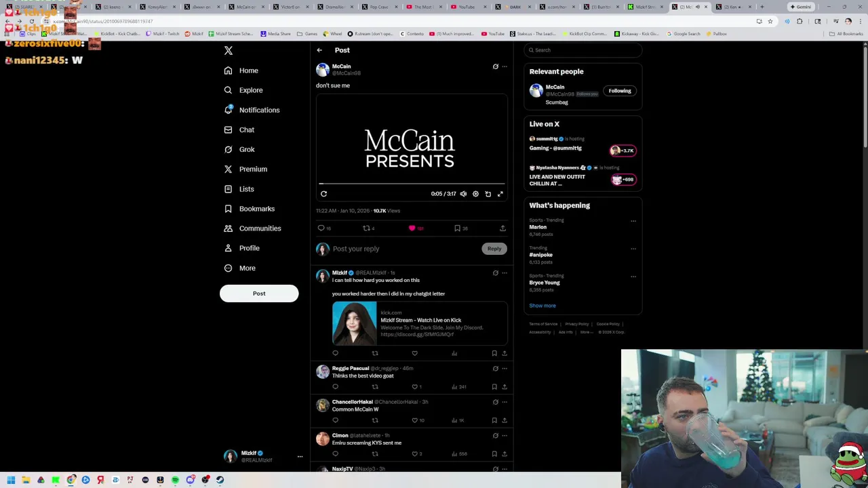This screenshot has width=868, height=488.
Task: Expand the More menu in sidebar
Action: tap(240, 268)
